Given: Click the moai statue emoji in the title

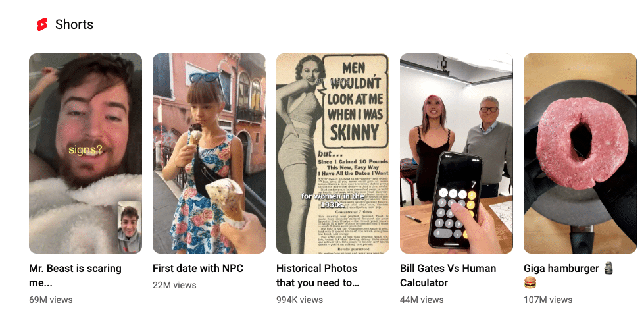Looking at the screenshot, I should tap(608, 269).
